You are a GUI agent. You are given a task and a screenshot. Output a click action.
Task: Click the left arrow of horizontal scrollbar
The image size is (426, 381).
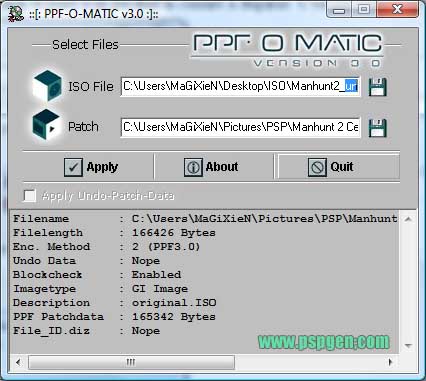click(18, 362)
